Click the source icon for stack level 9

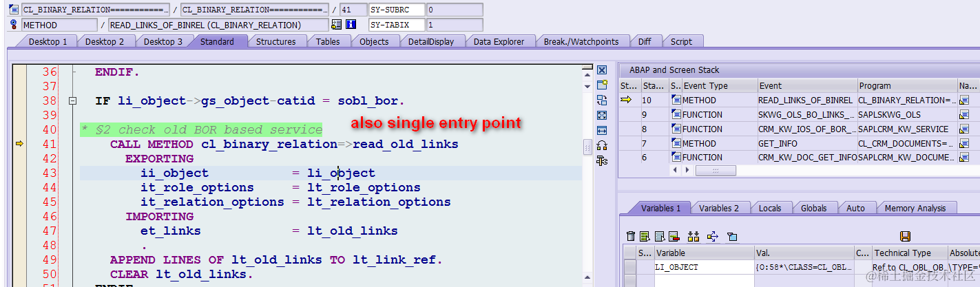676,115
